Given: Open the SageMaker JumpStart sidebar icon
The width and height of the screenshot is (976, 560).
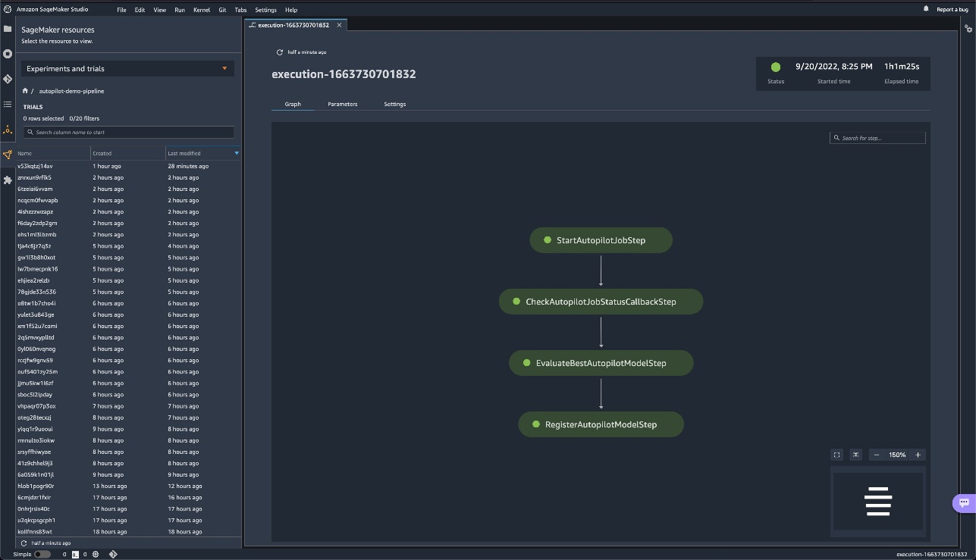Looking at the screenshot, I should tap(8, 130).
